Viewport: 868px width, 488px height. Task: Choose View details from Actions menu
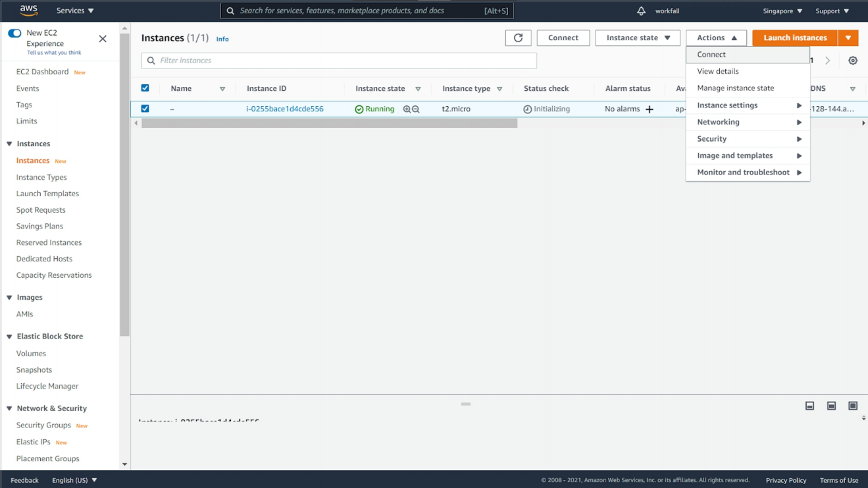tap(748, 71)
